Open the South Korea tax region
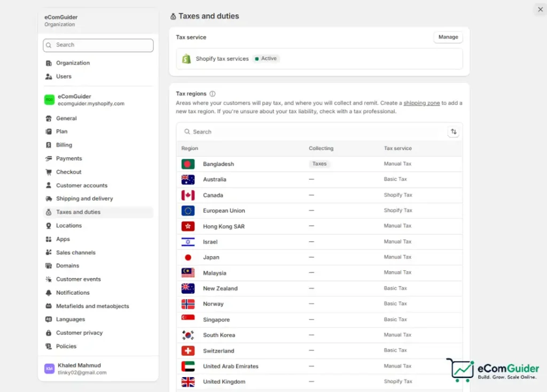 point(319,335)
